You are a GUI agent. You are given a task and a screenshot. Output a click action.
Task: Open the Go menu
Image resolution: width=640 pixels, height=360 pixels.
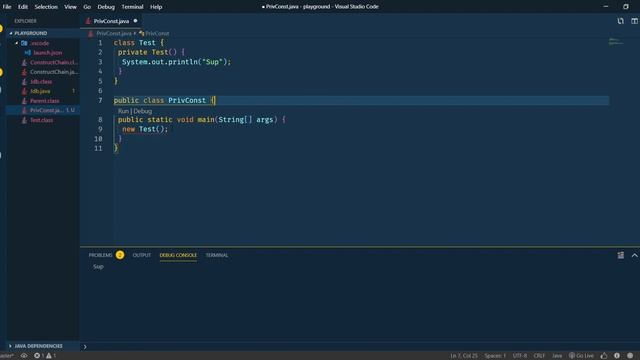(x=87, y=7)
